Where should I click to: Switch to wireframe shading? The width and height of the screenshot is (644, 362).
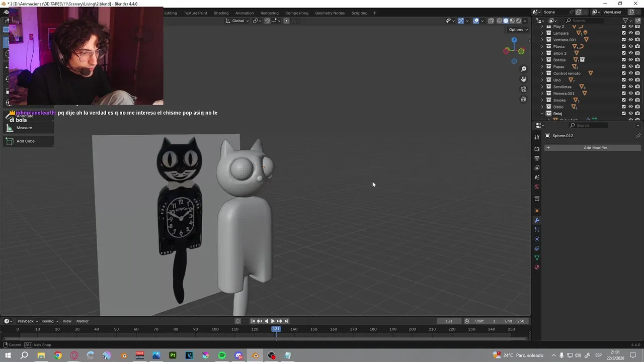[500, 21]
